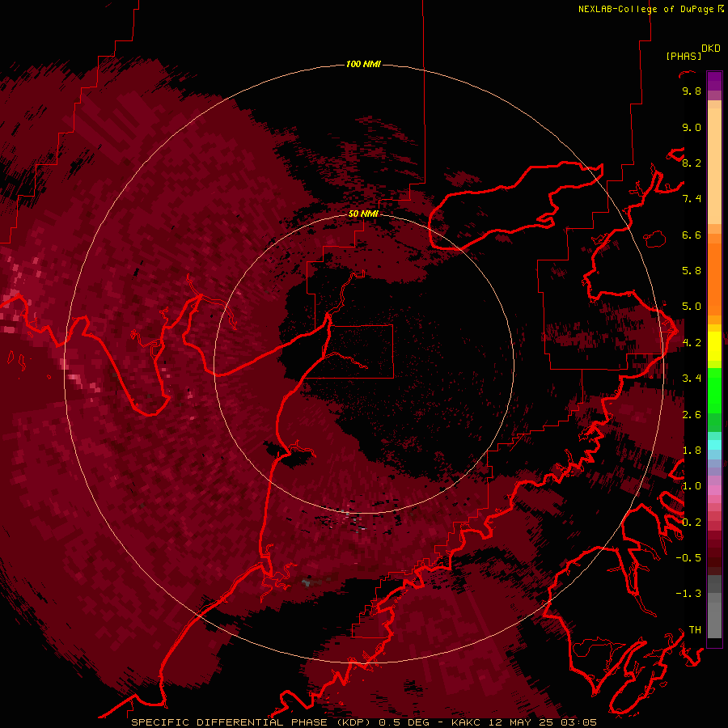Click the yellow band of the color scale
This screenshot has width=728, height=728.
(x=714, y=346)
